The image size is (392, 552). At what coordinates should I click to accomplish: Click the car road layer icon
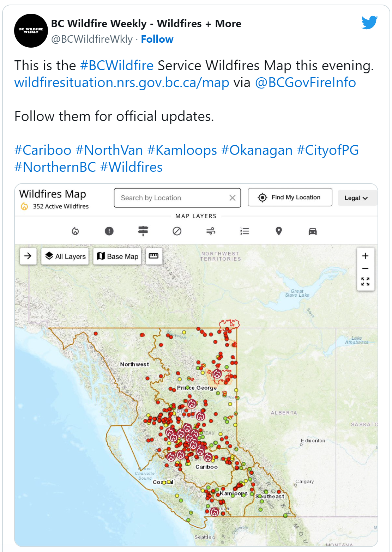(312, 231)
